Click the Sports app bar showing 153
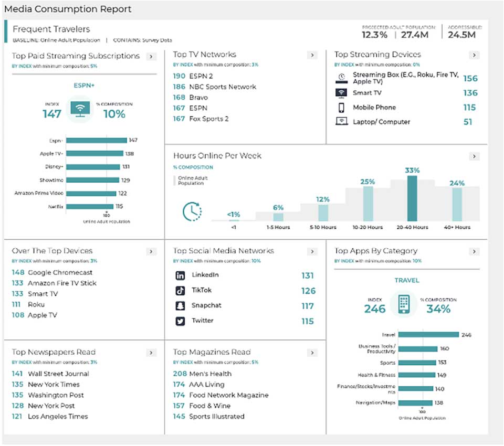 click(417, 363)
